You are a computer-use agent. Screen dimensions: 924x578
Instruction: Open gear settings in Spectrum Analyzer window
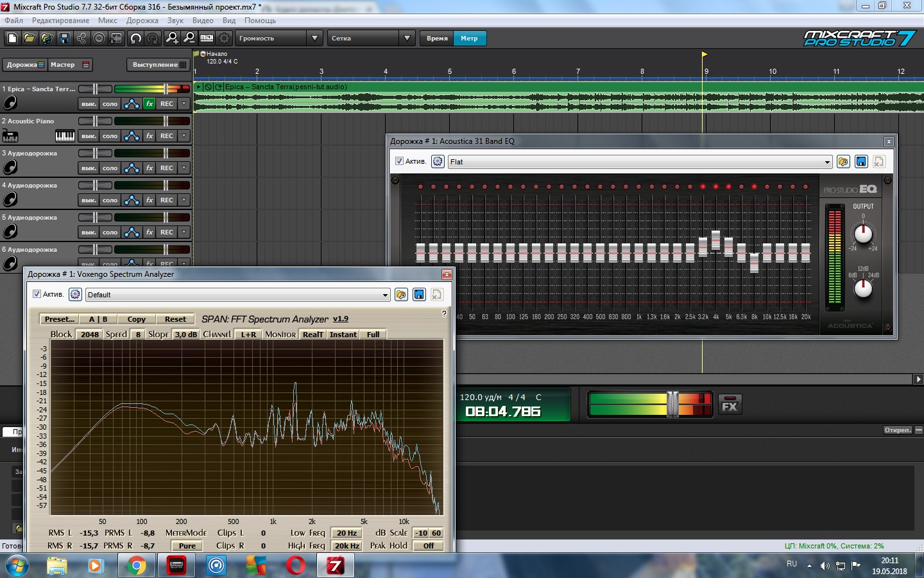coord(75,294)
